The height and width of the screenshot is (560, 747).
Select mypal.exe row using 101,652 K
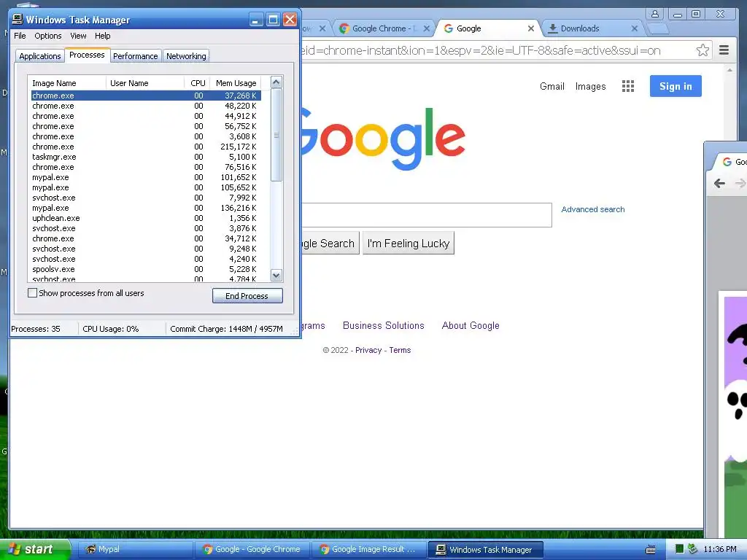(146, 177)
